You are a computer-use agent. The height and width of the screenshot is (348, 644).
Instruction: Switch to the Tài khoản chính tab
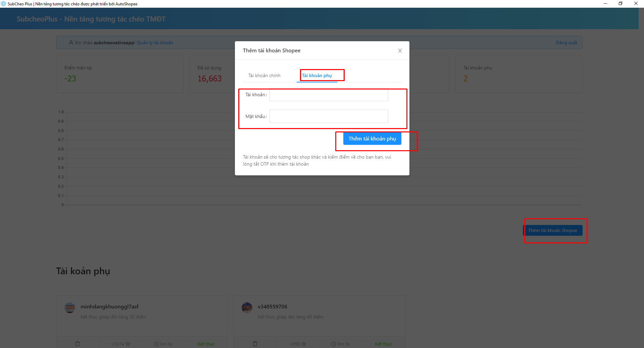264,76
